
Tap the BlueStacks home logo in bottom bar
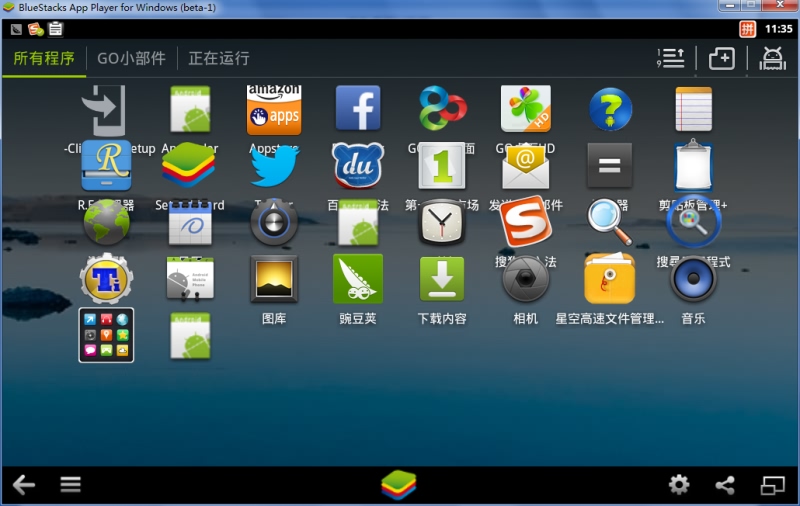coord(399,485)
